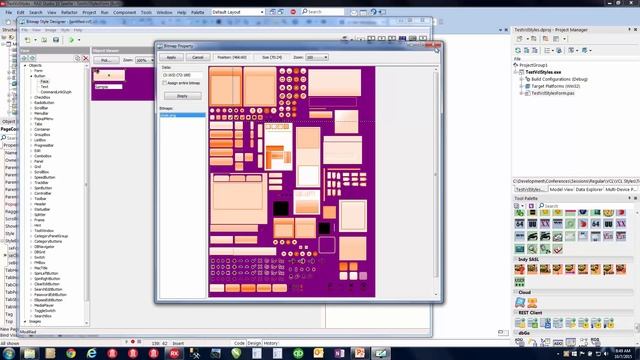Collapse the Objects root tree node
The width and height of the screenshot is (640, 360).
tap(25, 65)
